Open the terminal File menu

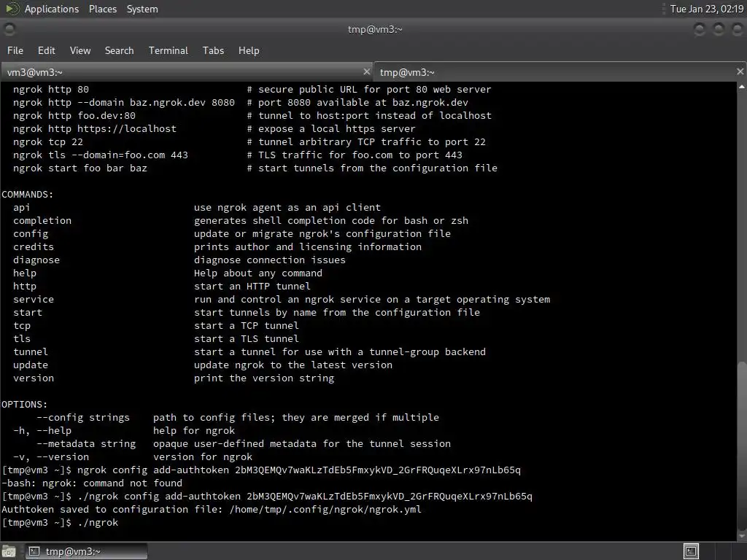pos(15,50)
